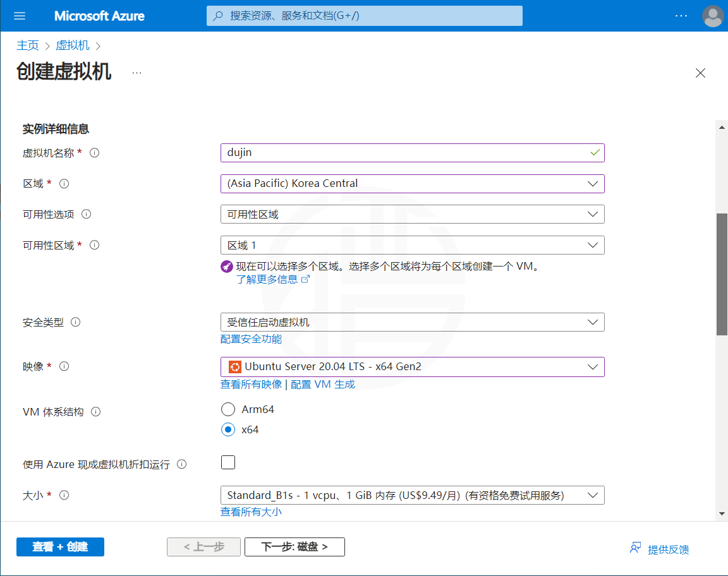Click the 下一步: 磁盘 button
728x576 pixels.
pyautogui.click(x=295, y=547)
